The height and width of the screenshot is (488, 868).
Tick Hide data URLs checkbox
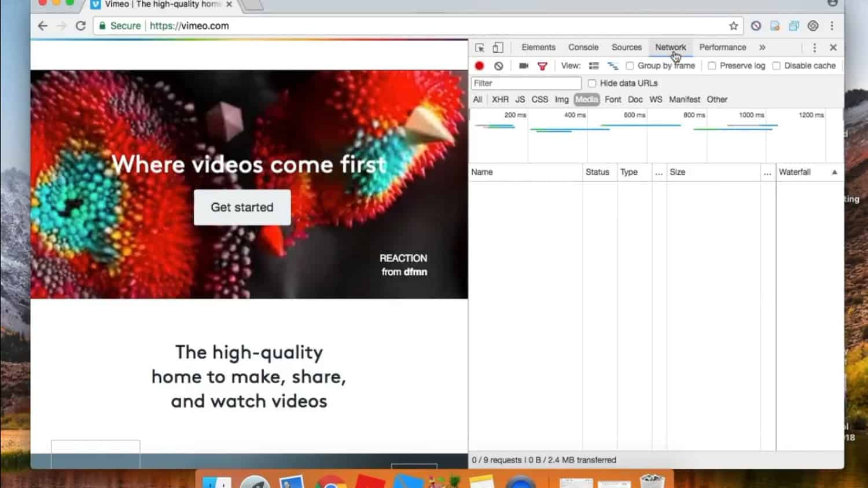pos(592,83)
